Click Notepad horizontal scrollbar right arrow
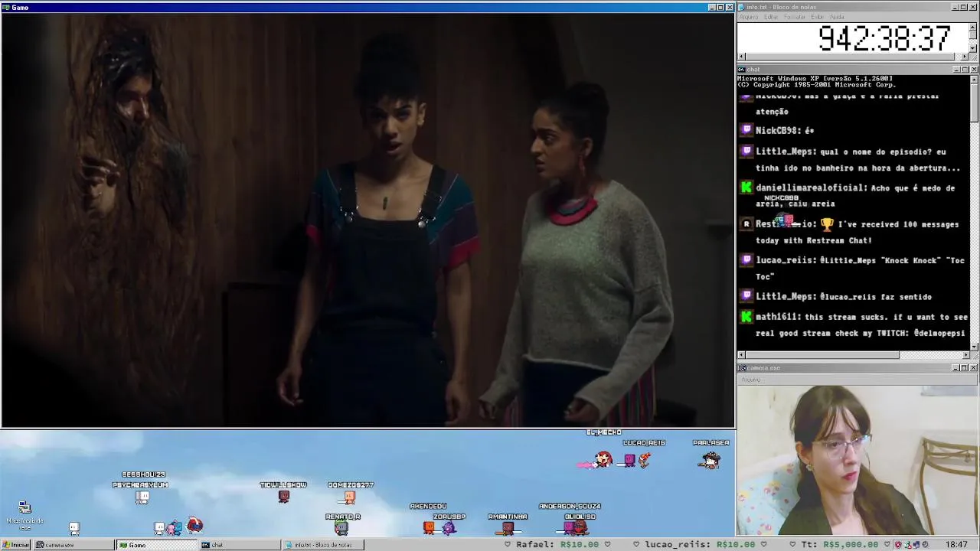Viewport: 980px width, 551px height. [x=965, y=57]
